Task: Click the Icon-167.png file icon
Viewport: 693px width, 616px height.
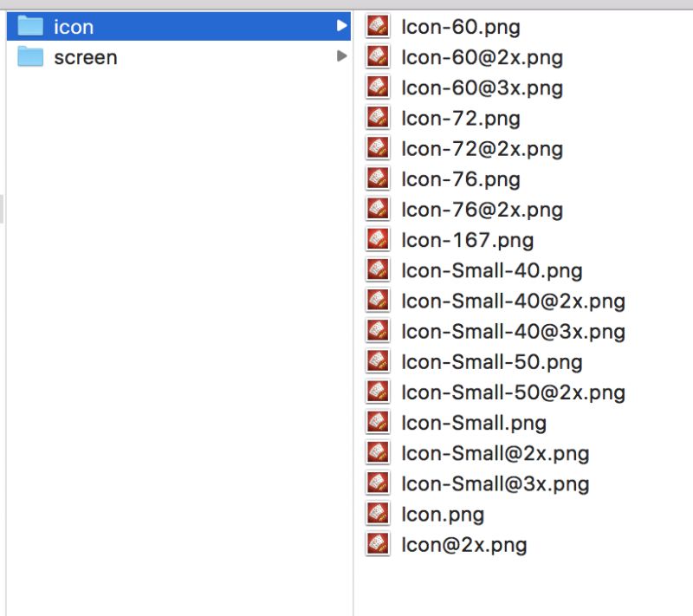Action: point(377,239)
